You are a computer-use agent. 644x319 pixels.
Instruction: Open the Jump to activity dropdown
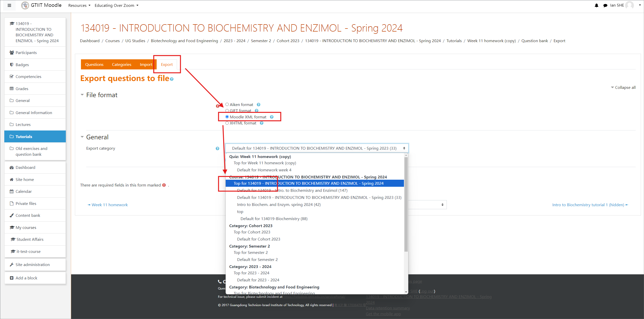tap(427, 205)
